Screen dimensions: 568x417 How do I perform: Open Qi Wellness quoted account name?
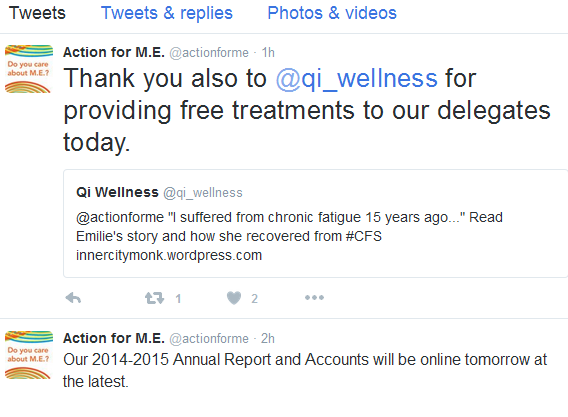click(117, 192)
